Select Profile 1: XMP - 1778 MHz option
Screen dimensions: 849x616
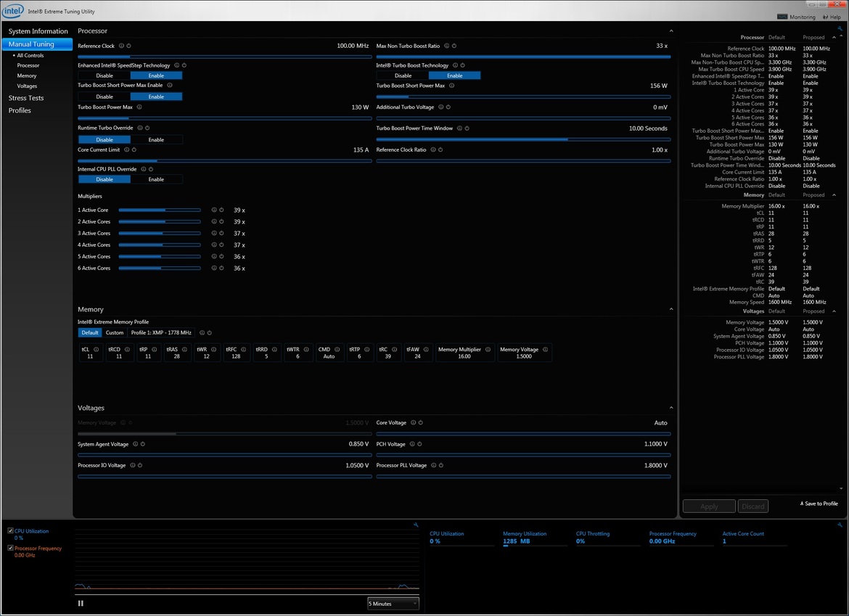pyautogui.click(x=161, y=333)
